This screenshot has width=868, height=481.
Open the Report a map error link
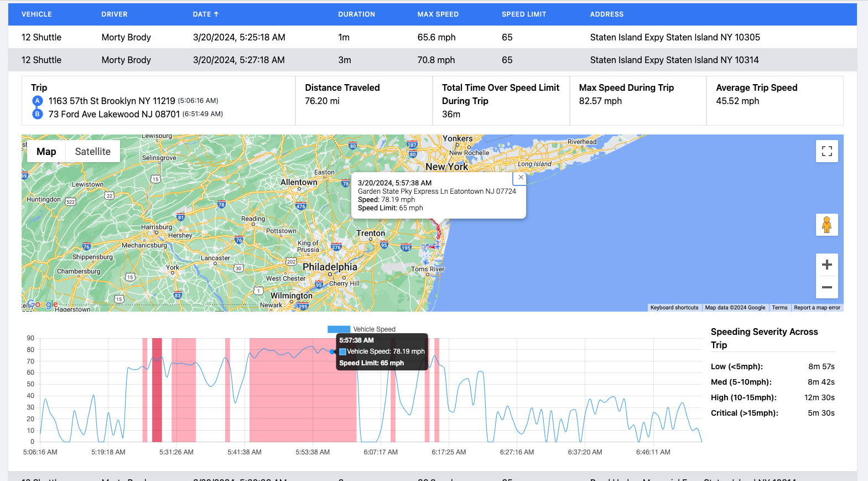coord(817,308)
